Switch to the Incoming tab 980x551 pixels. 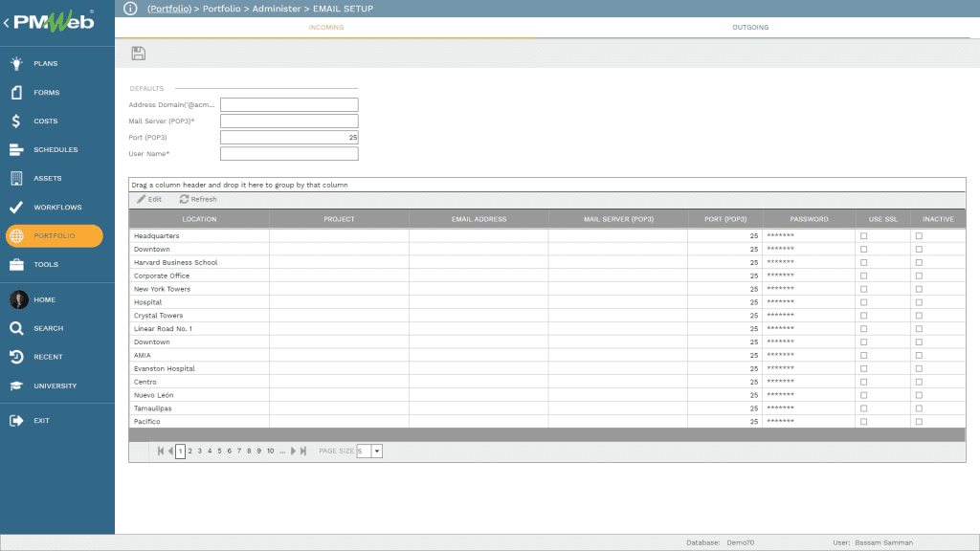pyautogui.click(x=326, y=28)
